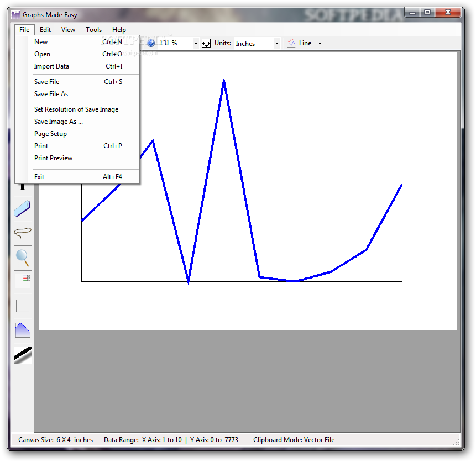Viewport: 476px width, 462px height.
Task: Choose New from File menu
Action: coord(78,42)
